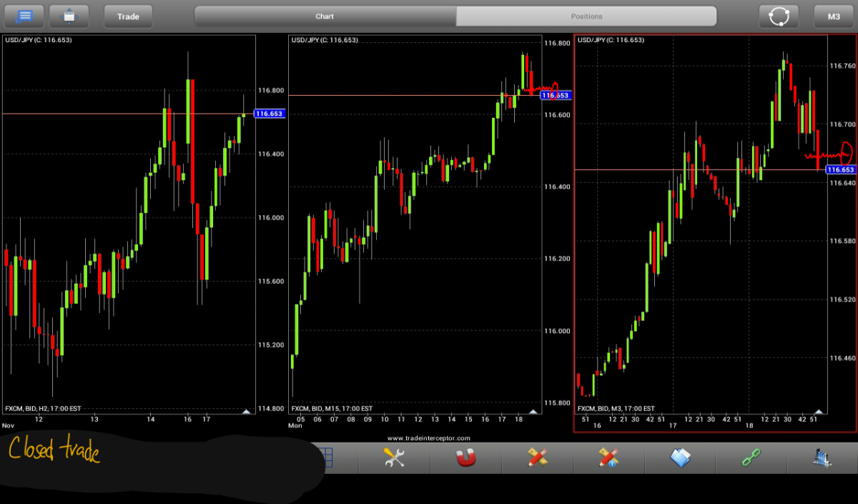Click the 114.800 price axis label

[x=270, y=409]
